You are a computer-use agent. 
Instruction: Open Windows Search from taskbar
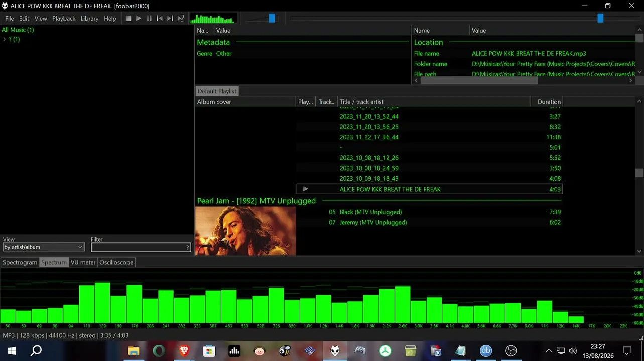pyautogui.click(x=36, y=351)
